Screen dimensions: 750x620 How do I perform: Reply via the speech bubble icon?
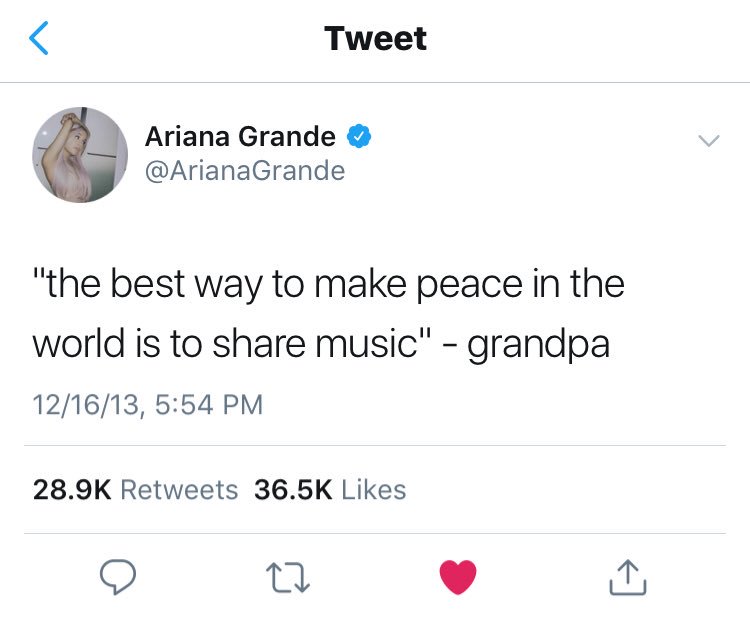coord(118,576)
